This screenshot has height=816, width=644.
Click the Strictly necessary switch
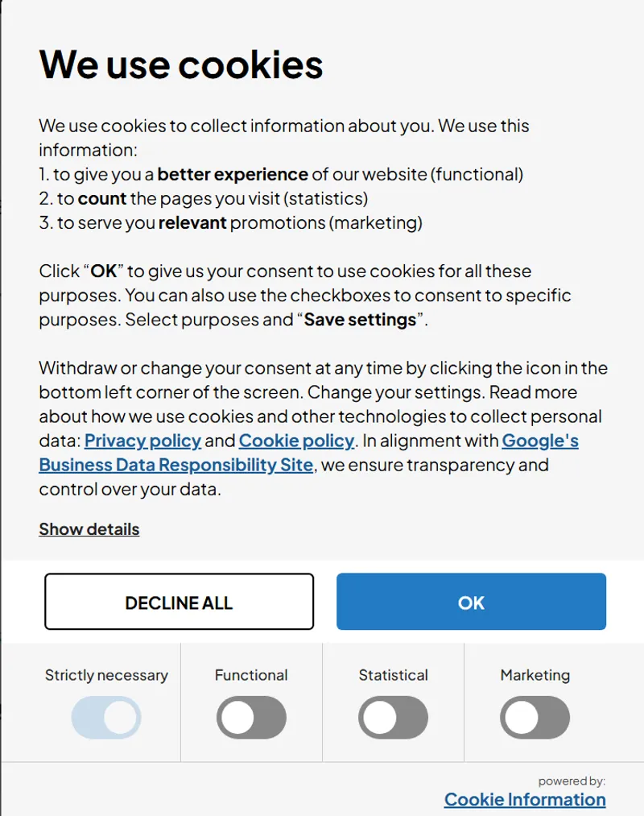coord(106,717)
